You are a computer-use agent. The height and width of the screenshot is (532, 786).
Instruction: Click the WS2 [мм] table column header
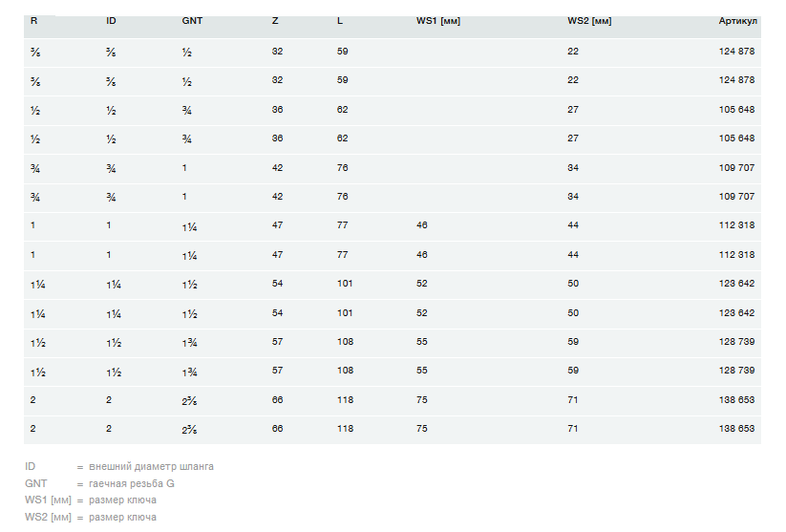589,20
